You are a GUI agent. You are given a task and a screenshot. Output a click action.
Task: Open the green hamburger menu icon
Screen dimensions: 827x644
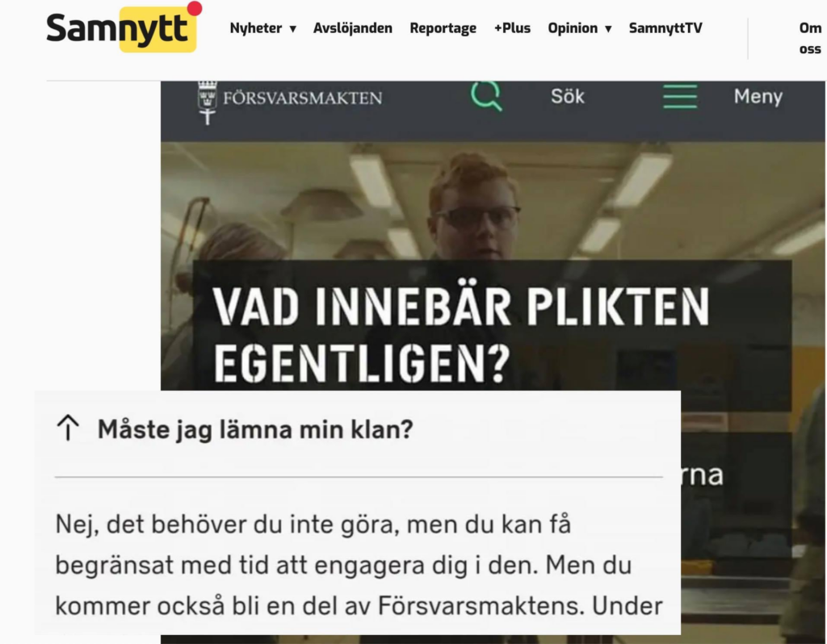680,96
